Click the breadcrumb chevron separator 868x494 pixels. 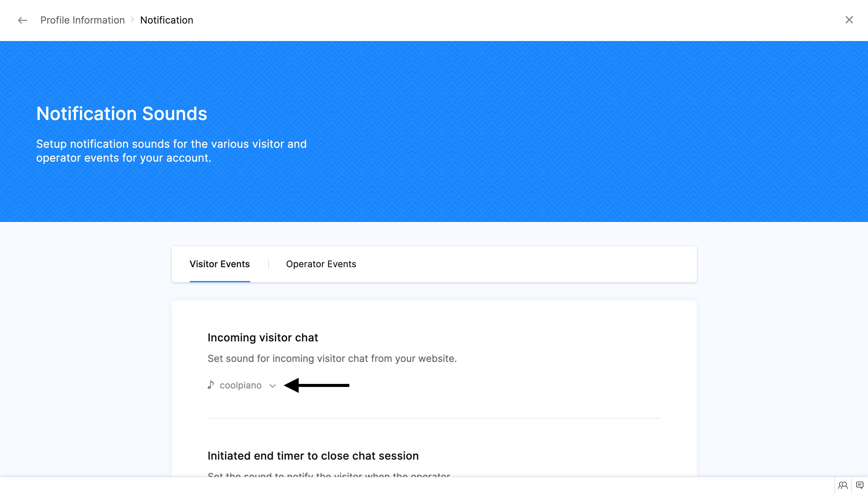133,20
